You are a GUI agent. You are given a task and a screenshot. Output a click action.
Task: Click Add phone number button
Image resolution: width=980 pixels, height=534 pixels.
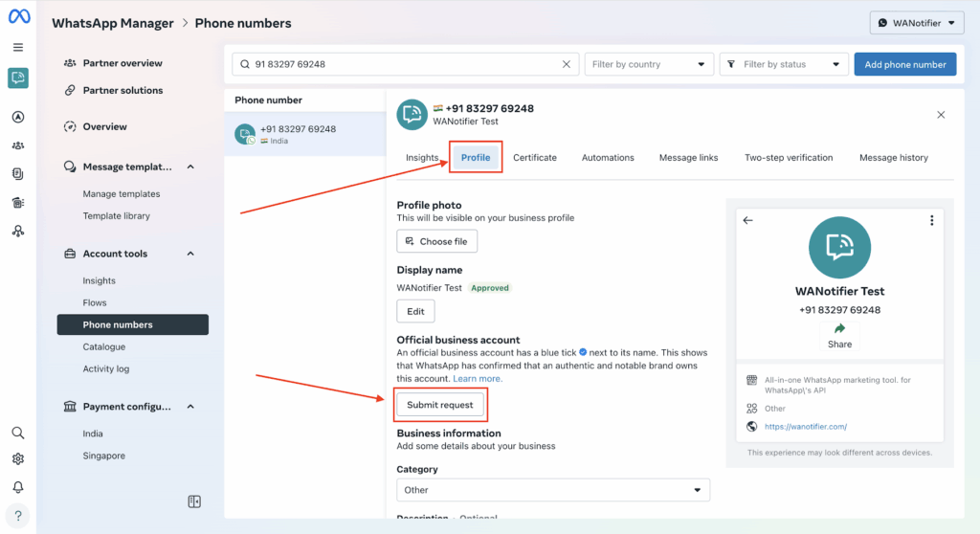pos(905,64)
